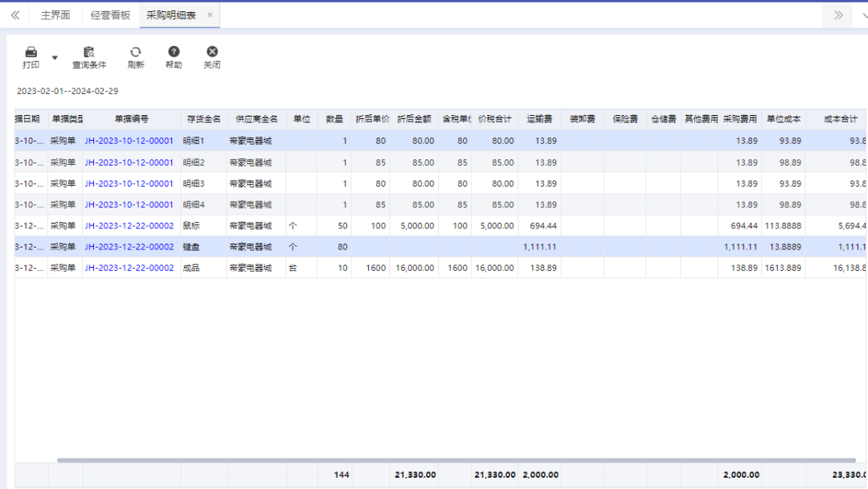Collapse tabs with left double-chevron icon
The image size is (868, 489).
click(x=15, y=15)
